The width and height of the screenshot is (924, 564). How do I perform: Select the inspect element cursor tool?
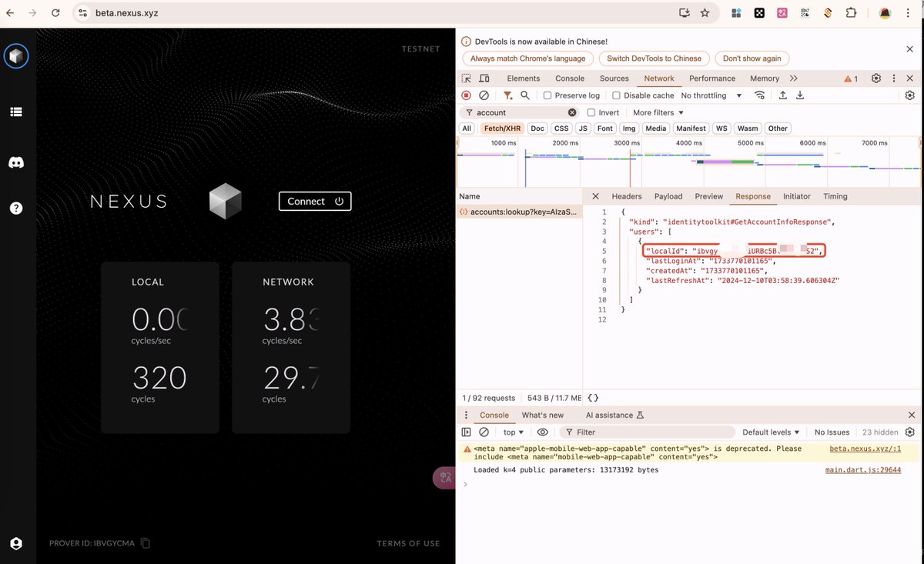pos(466,78)
